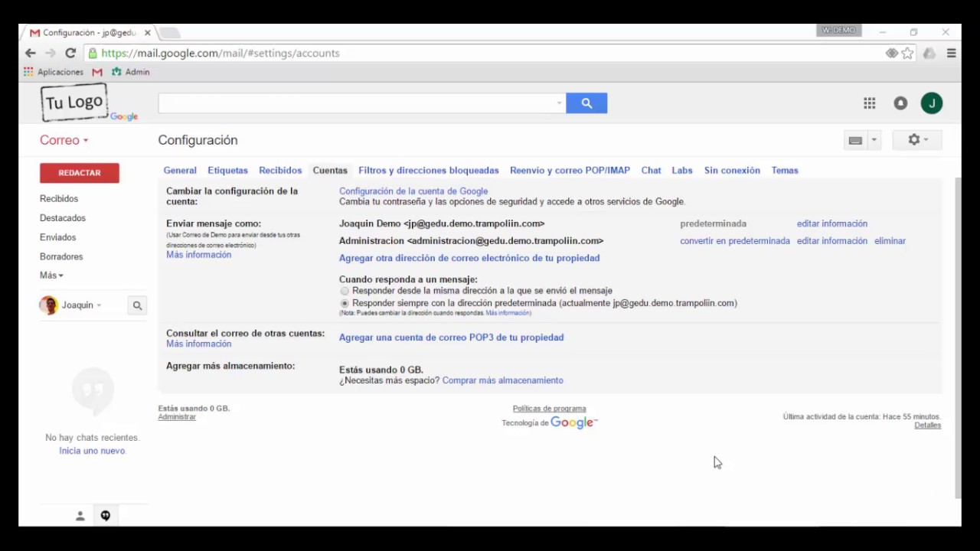Open Aplicaciones bookmarks grid icon
Viewport: 980px width, 551px height.
point(28,72)
